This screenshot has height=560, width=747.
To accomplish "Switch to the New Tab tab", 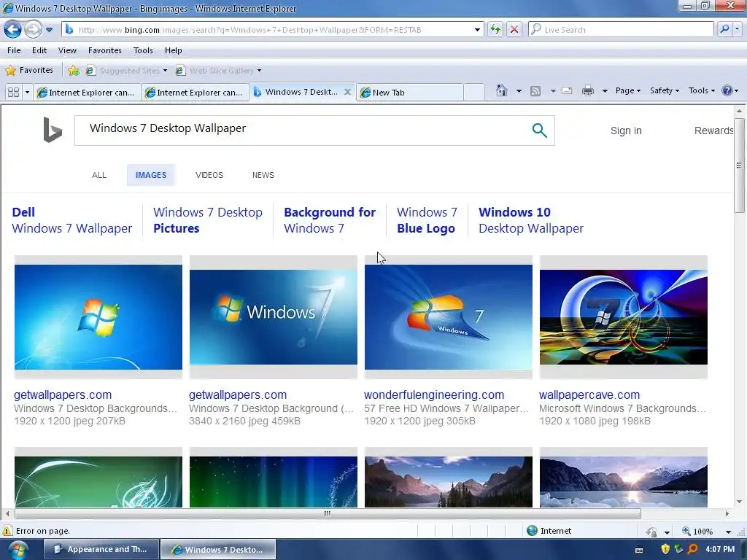I will point(410,93).
